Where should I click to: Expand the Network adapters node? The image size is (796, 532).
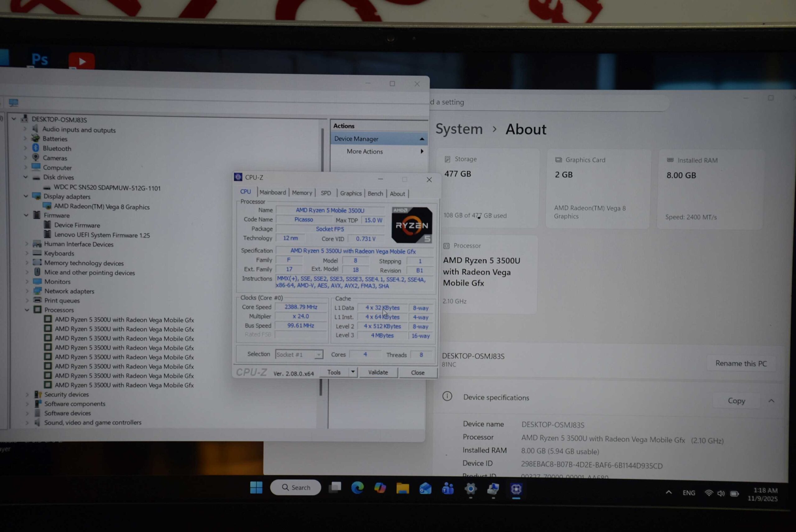coord(27,291)
